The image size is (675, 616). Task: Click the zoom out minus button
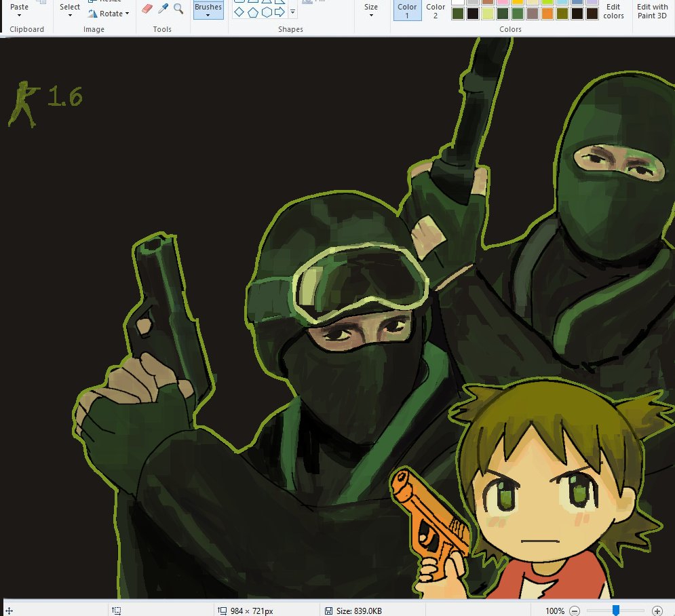tap(575, 611)
